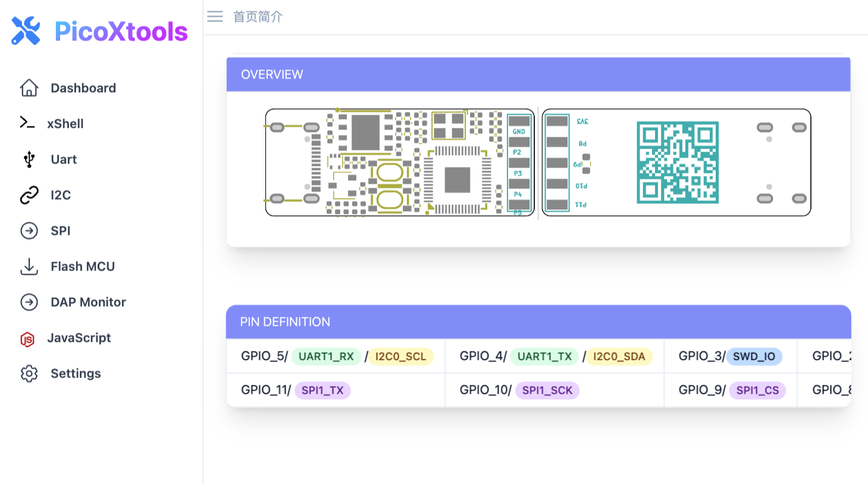Click the Flash MCU download icon
The width and height of the screenshot is (868, 484).
pos(29,266)
